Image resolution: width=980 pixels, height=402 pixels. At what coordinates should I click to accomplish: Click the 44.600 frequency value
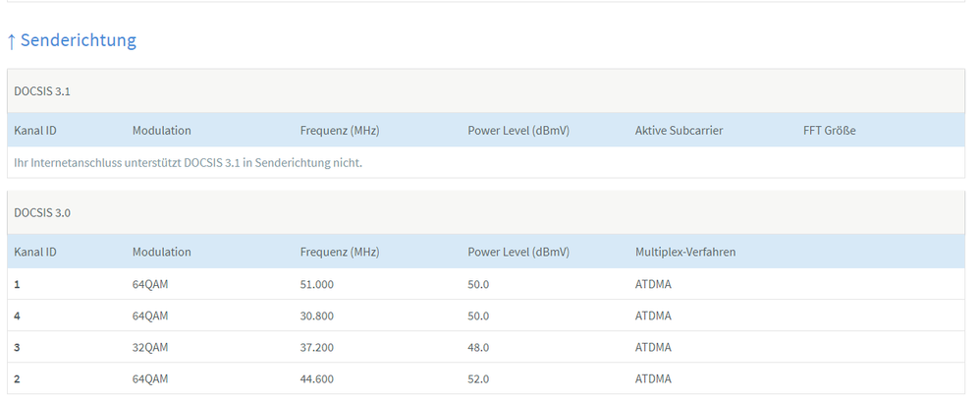tap(317, 378)
